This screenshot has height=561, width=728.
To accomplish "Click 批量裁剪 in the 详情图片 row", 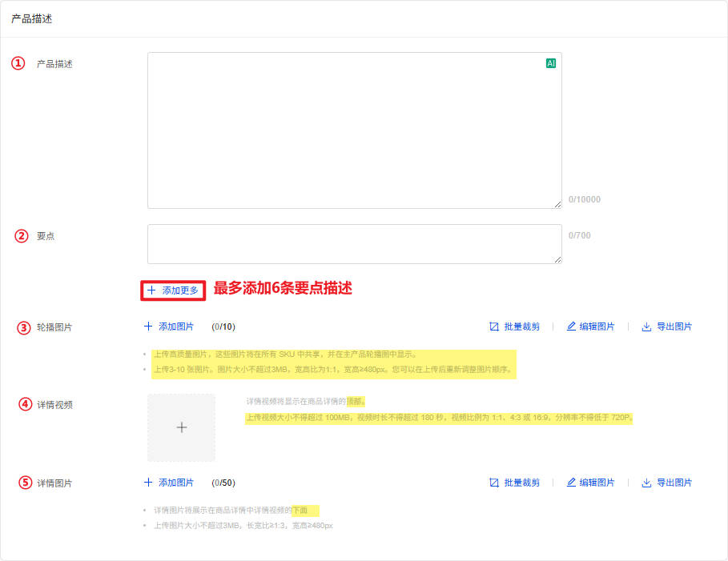I will pos(514,483).
